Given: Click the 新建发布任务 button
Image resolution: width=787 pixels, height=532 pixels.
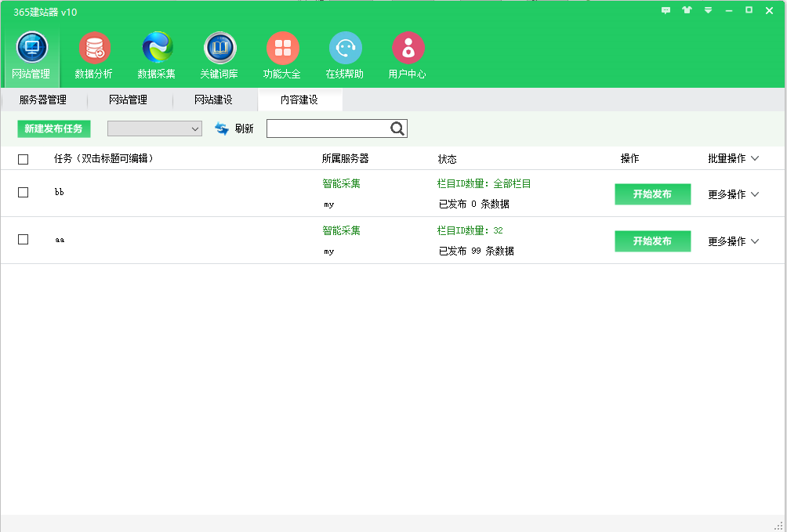Looking at the screenshot, I should click(x=54, y=129).
